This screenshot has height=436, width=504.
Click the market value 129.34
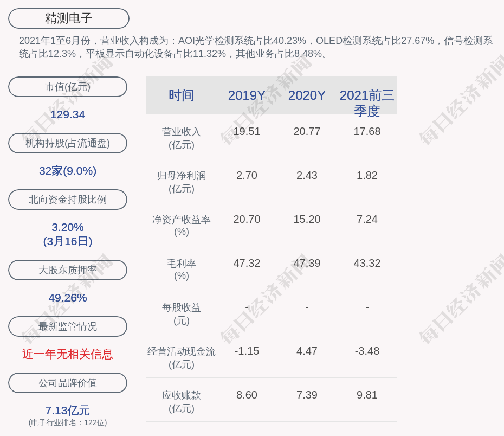pyautogui.click(x=68, y=114)
